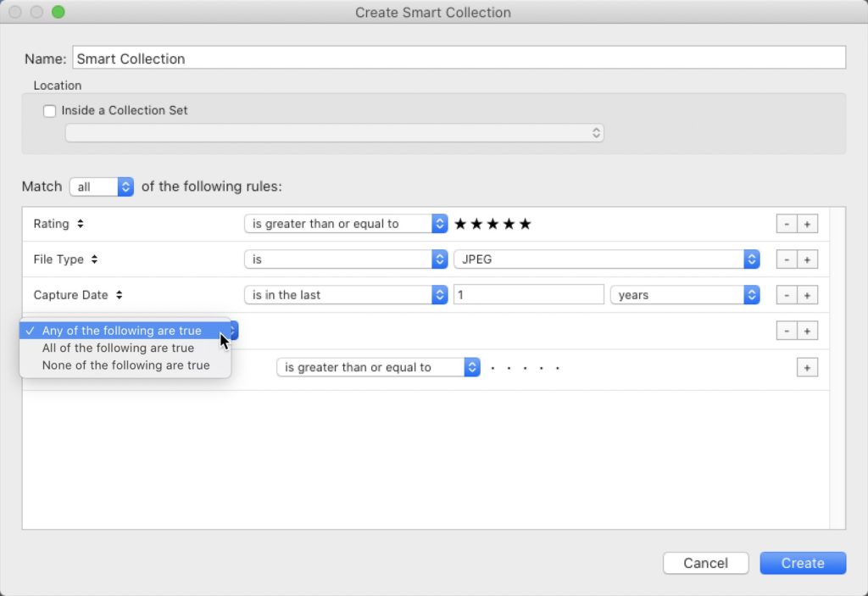Open the Capture Date criteria selector

point(78,295)
